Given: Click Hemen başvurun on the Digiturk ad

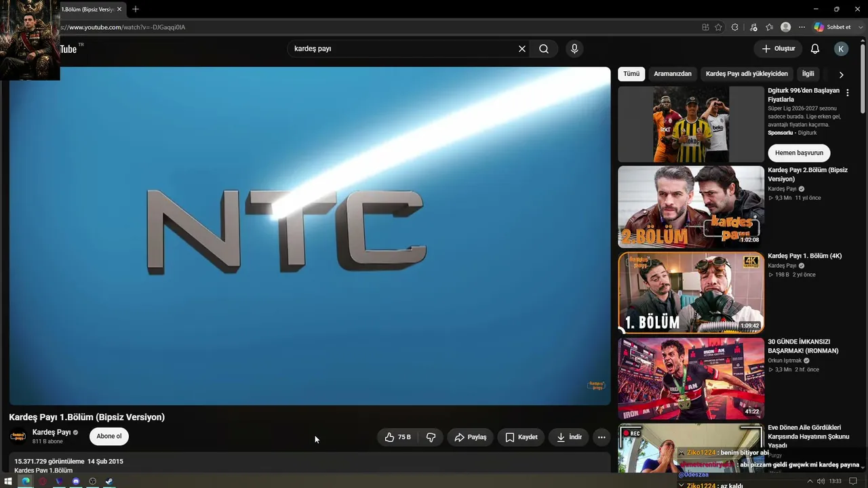Looking at the screenshot, I should pos(799,152).
